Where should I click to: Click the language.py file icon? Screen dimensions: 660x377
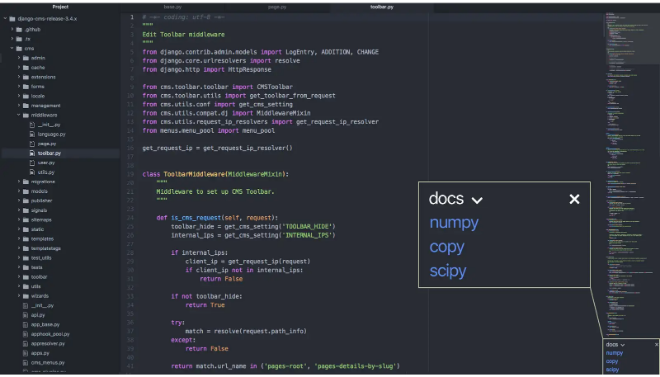point(32,134)
